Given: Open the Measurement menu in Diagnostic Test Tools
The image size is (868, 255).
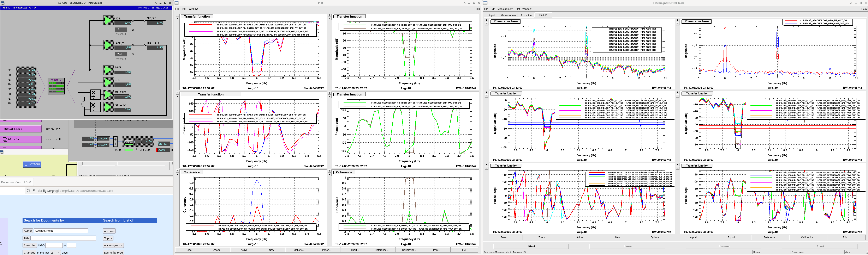Looking at the screenshot, I should pos(505,9).
